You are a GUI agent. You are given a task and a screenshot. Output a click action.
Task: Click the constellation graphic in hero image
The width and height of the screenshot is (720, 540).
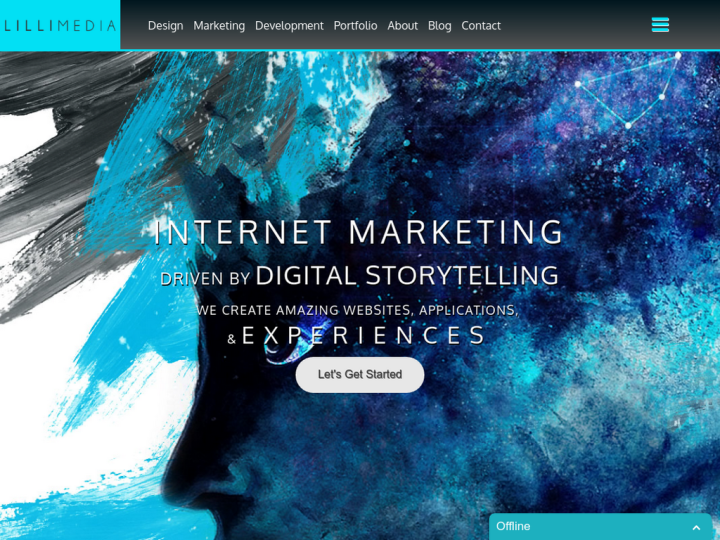(628, 90)
